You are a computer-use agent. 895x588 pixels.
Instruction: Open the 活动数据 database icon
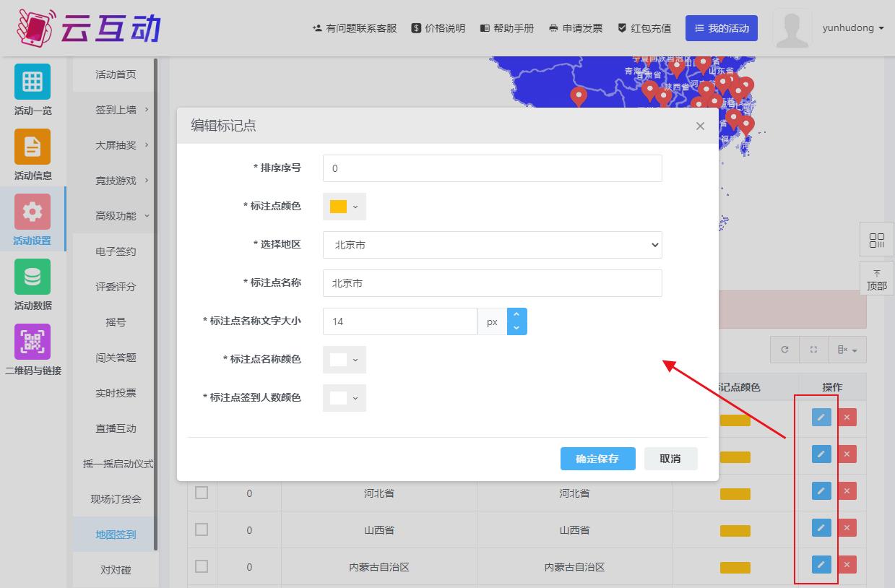[33, 277]
